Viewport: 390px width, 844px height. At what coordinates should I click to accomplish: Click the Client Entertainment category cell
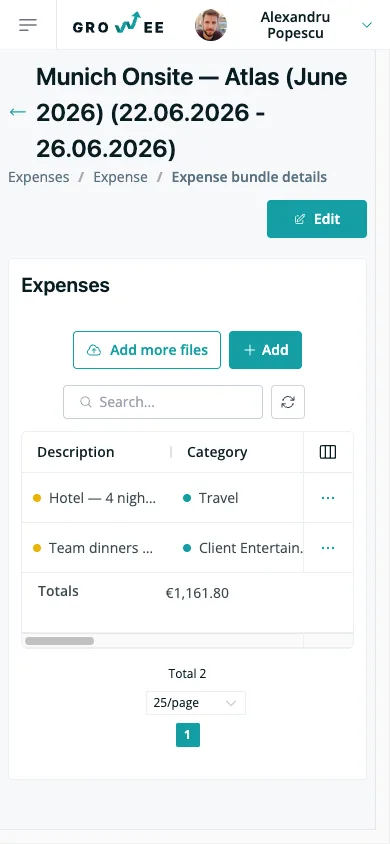[237, 548]
